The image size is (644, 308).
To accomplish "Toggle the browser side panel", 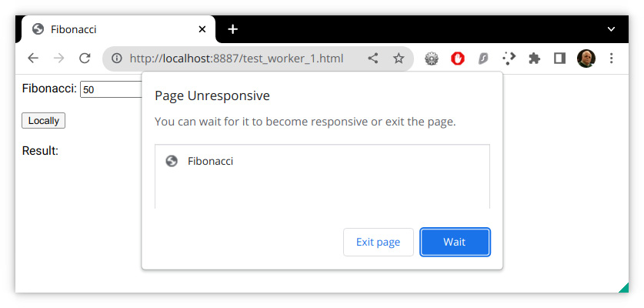I will [560, 59].
